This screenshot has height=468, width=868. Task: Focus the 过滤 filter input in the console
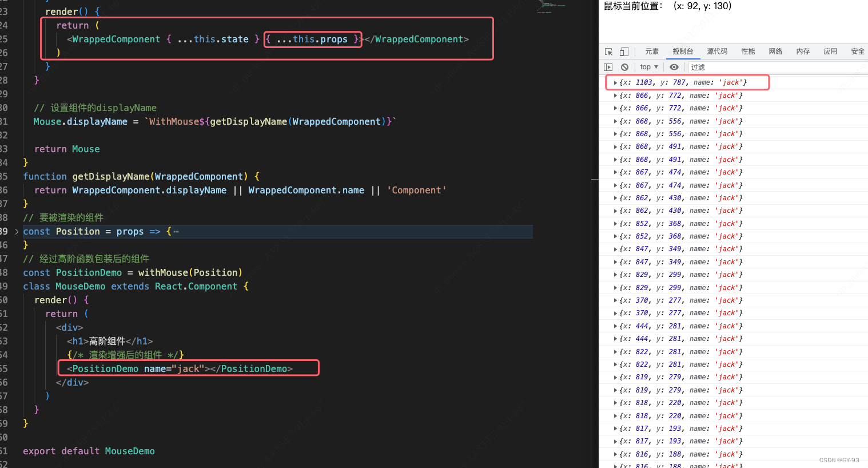(x=778, y=67)
